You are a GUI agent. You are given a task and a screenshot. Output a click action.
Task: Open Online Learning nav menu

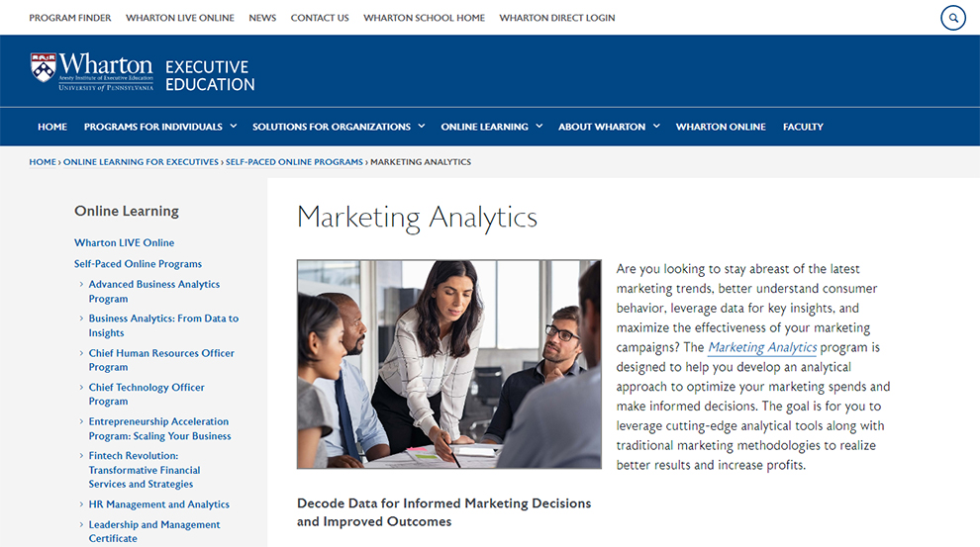tap(484, 127)
